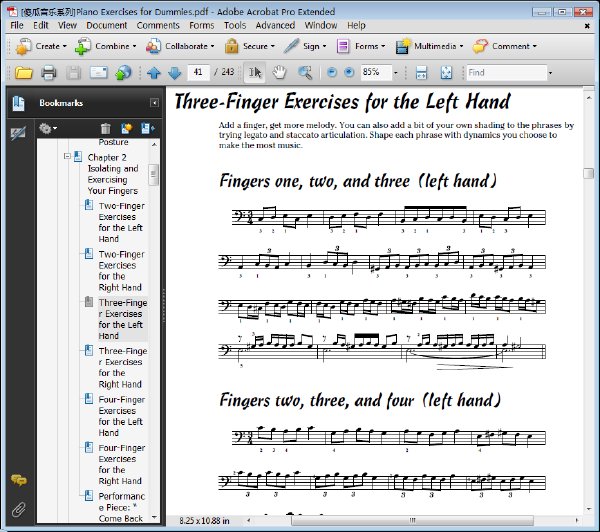This screenshot has height=532, width=600.
Task: Delete selected bookmark with trash icon
Action: (x=106, y=128)
